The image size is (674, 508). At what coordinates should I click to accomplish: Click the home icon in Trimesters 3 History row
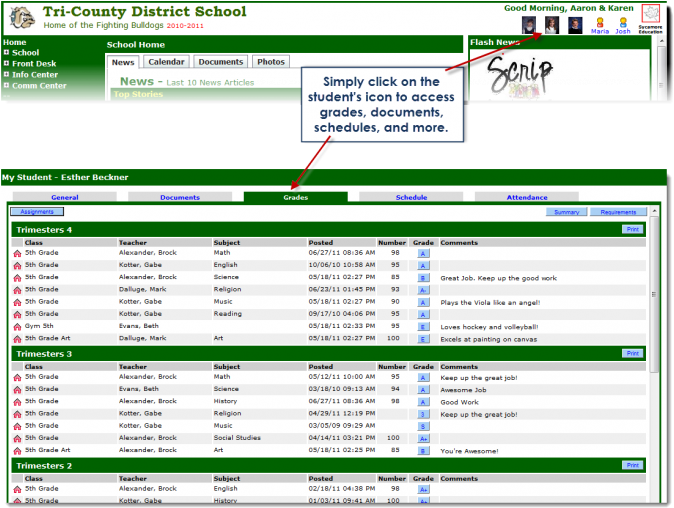pyautogui.click(x=17, y=402)
